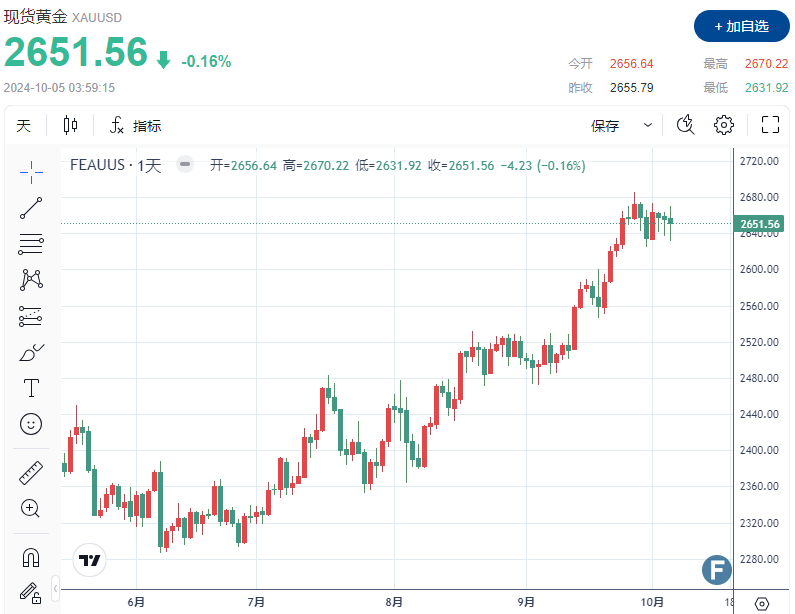Toggle lock all drawing tools
The height and width of the screenshot is (614, 795).
tap(30, 593)
